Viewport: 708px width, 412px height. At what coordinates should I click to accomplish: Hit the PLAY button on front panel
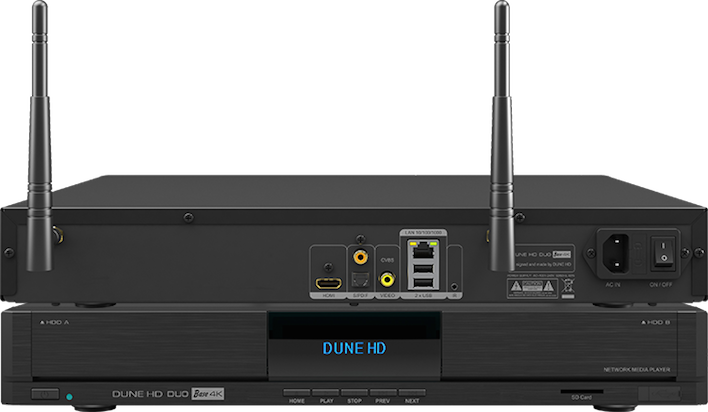tap(326, 393)
